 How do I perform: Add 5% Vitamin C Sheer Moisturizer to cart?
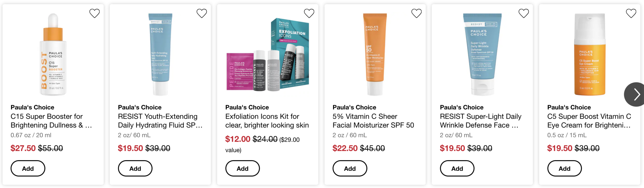[350, 168]
